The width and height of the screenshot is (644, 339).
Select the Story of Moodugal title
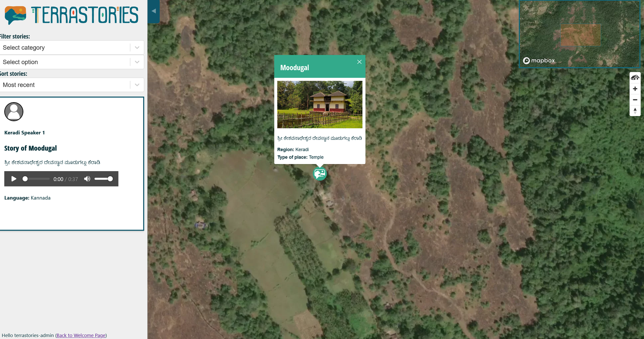31,148
